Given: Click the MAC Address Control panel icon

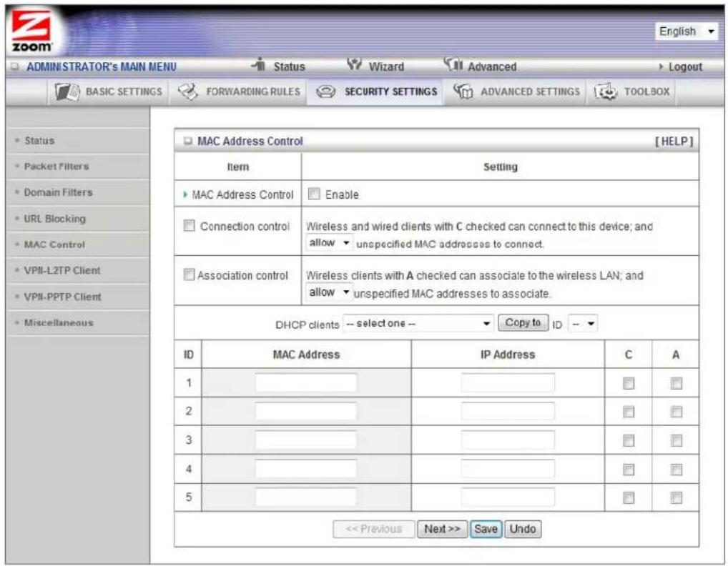Looking at the screenshot, I should point(187,141).
